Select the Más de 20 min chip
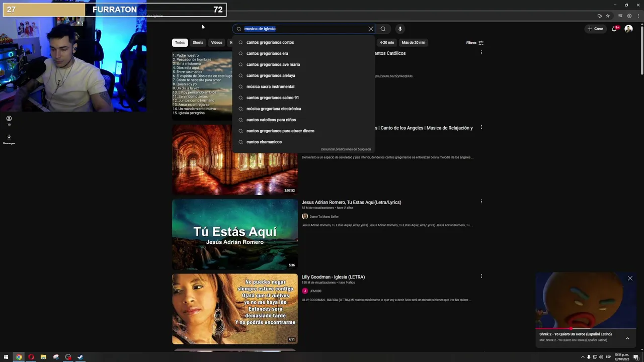Viewport: 644px width, 362px height. [x=413, y=43]
